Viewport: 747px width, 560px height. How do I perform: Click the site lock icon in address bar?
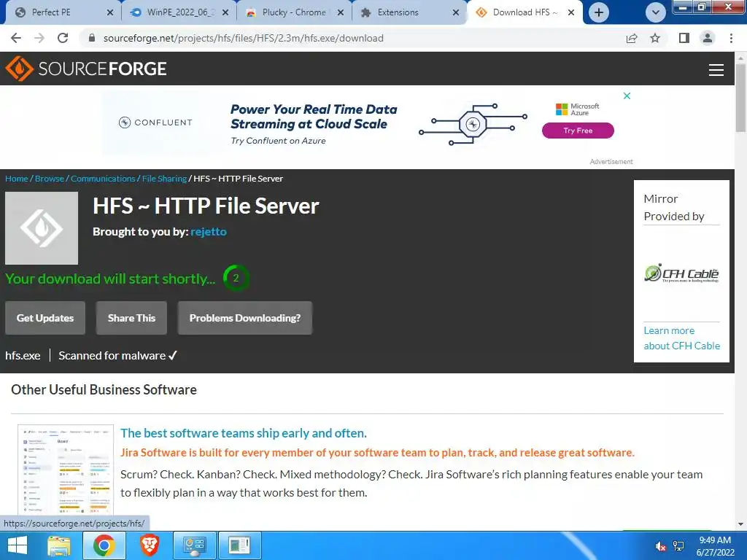coord(93,38)
